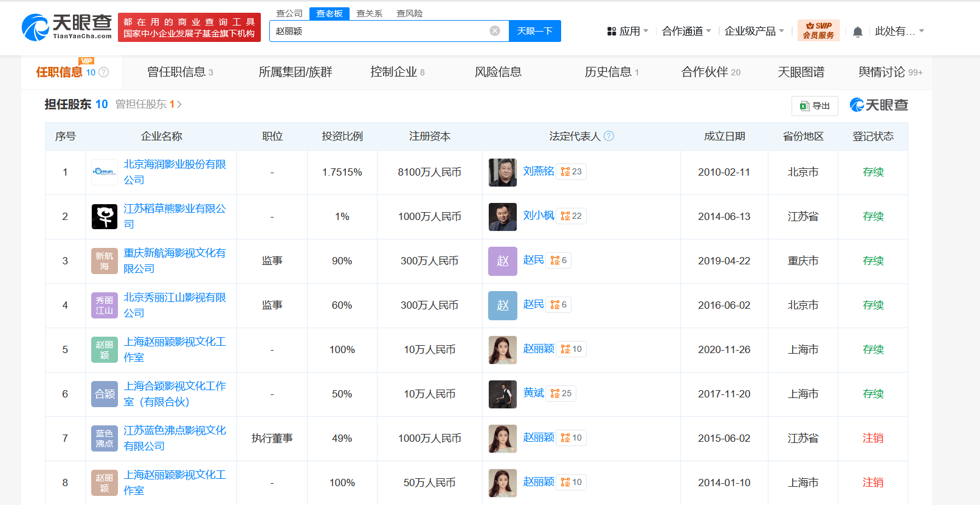Clear the search box with the X icon
This screenshot has height=505, width=980.
(495, 31)
